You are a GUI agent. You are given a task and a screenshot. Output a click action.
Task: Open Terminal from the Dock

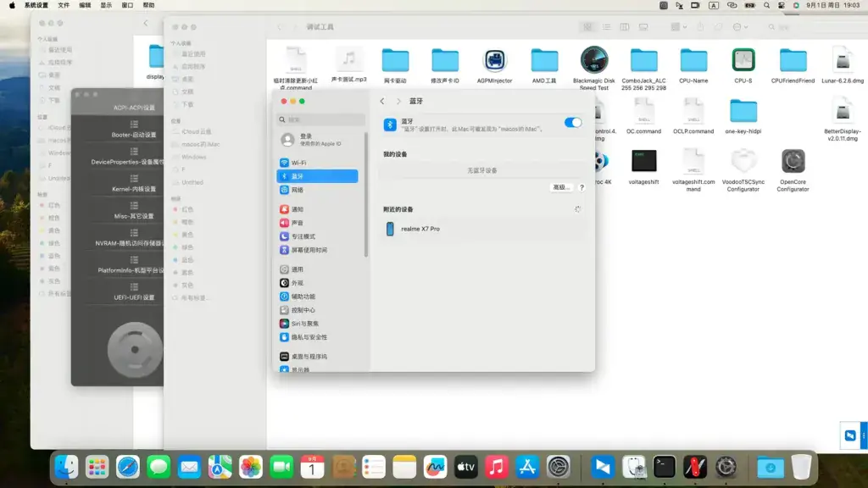(x=665, y=467)
